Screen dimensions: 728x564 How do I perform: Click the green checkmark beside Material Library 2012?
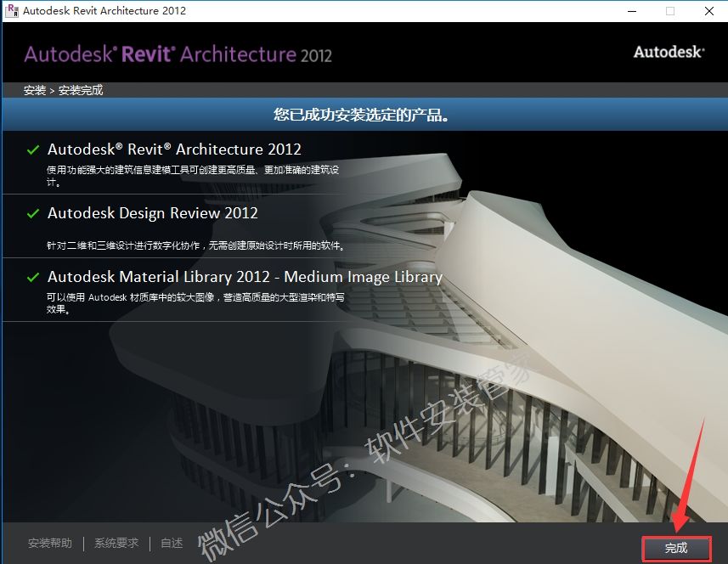[x=33, y=277]
